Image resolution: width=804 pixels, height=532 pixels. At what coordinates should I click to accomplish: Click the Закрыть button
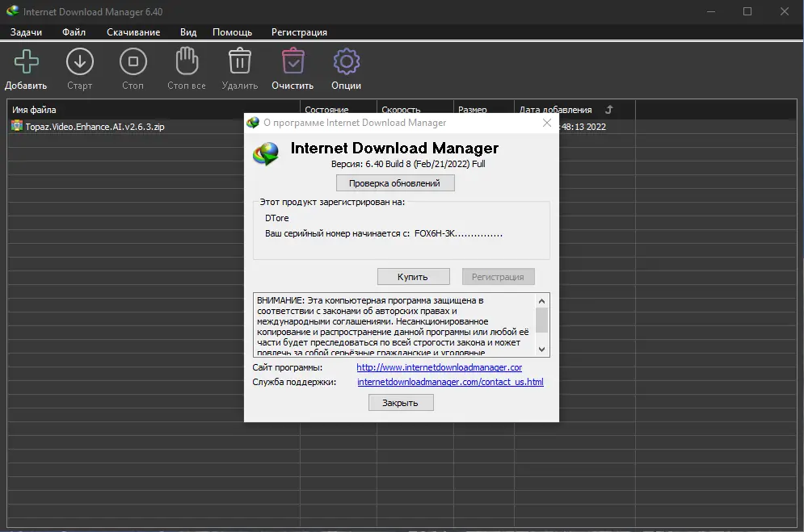tap(401, 403)
